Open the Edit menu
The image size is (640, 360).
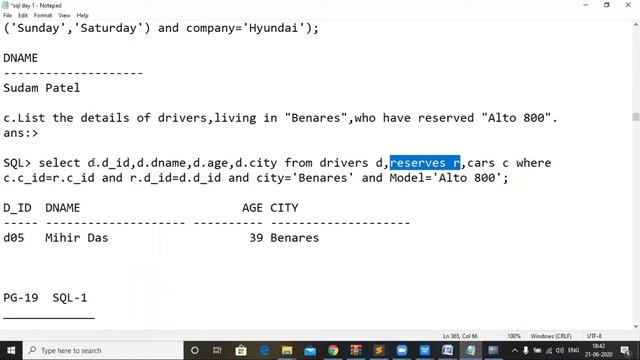coord(23,15)
